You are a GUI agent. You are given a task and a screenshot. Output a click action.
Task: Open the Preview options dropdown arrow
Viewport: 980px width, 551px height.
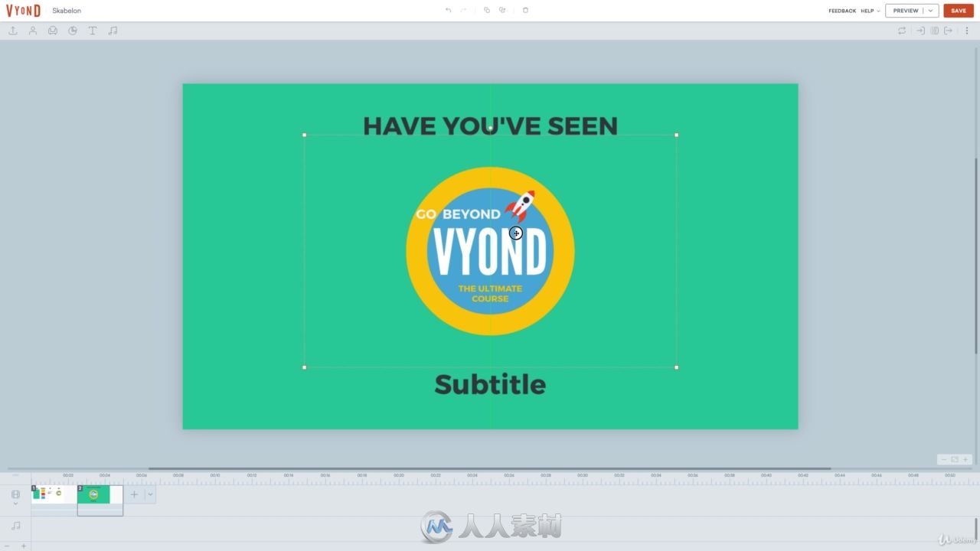click(x=931, y=11)
